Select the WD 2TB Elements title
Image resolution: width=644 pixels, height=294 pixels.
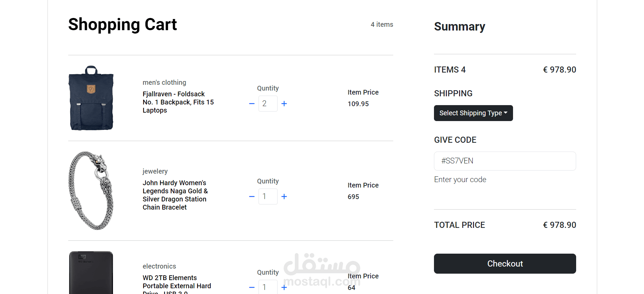tap(177, 286)
